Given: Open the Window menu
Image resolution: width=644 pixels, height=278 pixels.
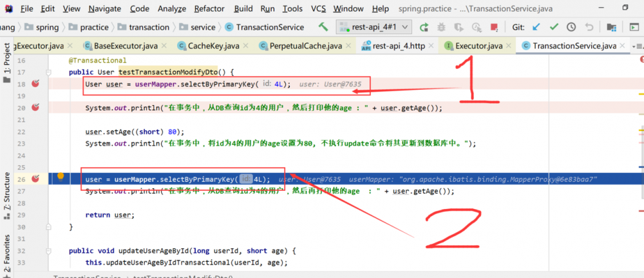Looking at the screenshot, I should 348,8.
